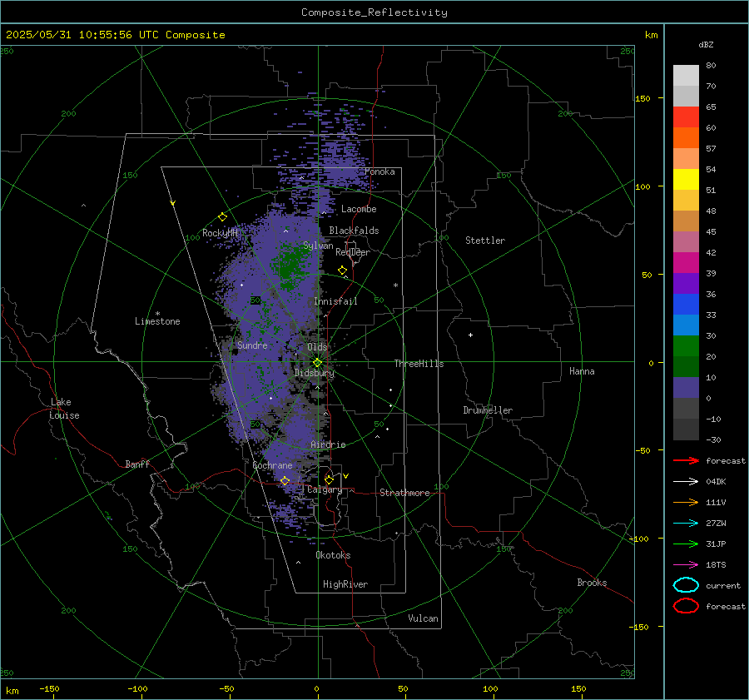Click the Banff town label
The width and height of the screenshot is (749, 700).
pos(137,464)
